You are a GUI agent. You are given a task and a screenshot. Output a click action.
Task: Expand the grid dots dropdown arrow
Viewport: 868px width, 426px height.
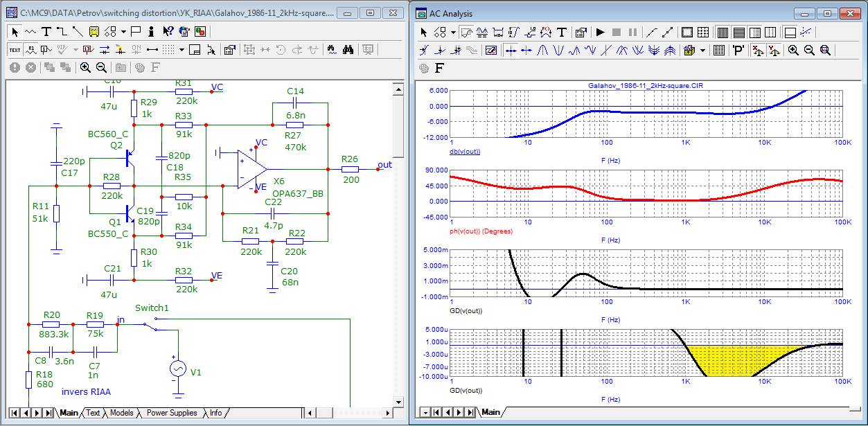181,49
